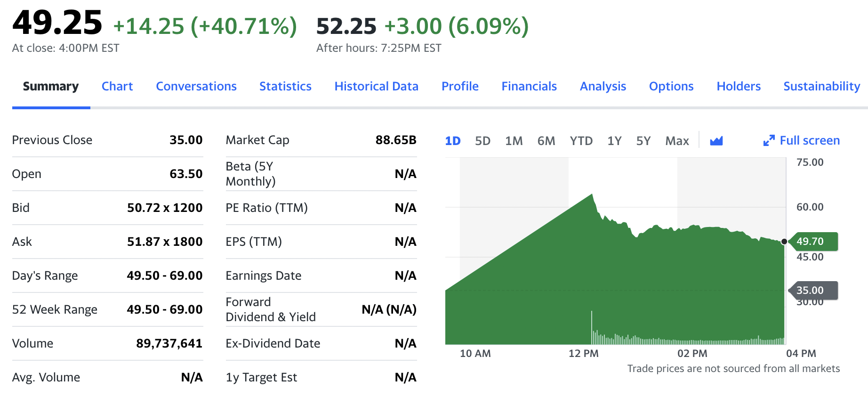Click the +14.25 (+40.71%) change text

[205, 26]
